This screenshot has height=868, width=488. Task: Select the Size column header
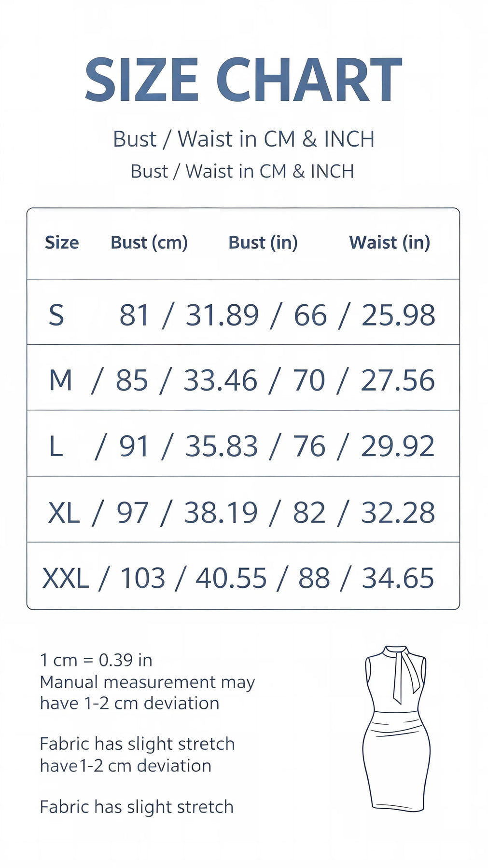coord(62,242)
